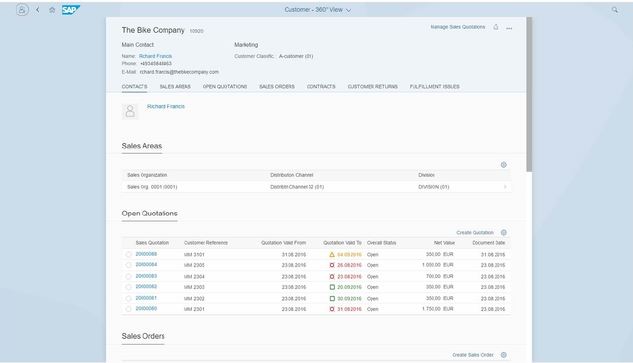Click green status icon in quotation 20000081 row
The width and height of the screenshot is (633, 363).
tap(332, 298)
